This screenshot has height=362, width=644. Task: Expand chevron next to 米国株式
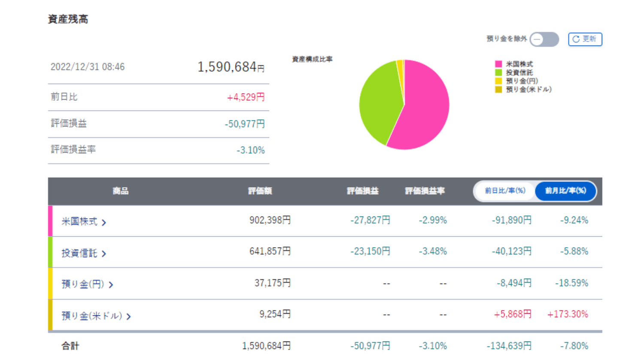click(x=104, y=222)
